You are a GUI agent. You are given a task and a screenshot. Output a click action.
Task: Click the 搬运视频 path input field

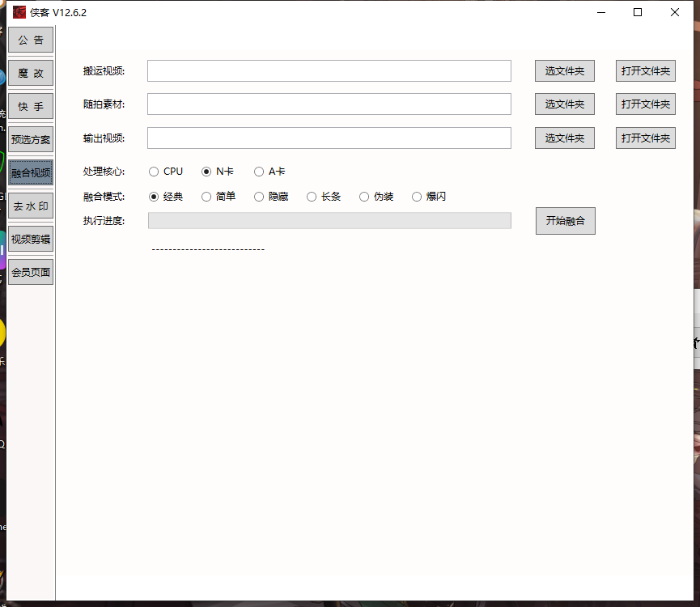pos(329,71)
